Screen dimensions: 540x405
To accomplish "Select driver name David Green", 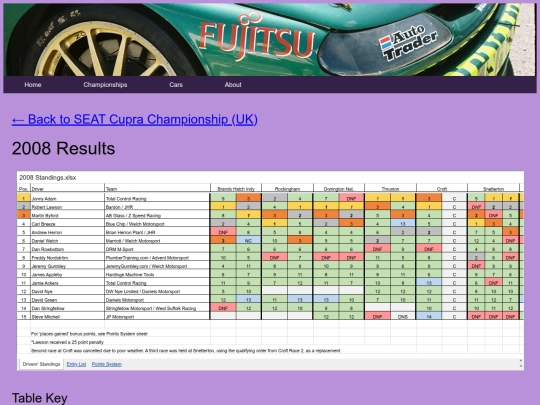I will [x=44, y=300].
